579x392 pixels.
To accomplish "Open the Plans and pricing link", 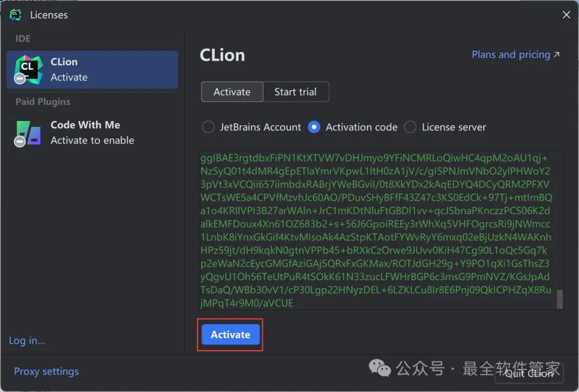I will [510, 55].
